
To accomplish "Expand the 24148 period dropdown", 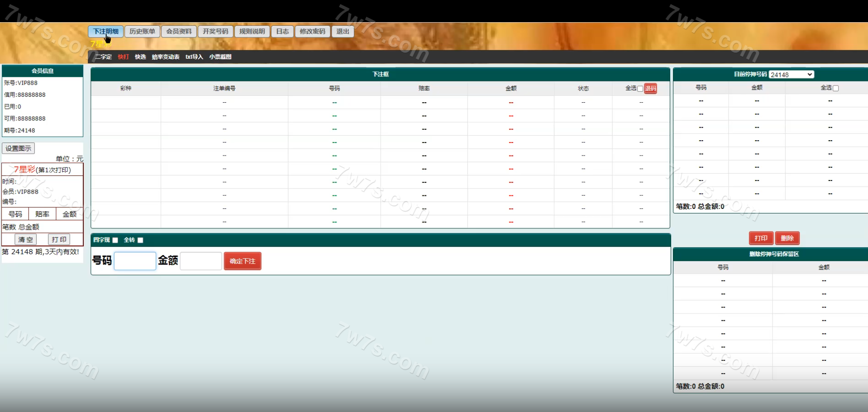I will coord(791,75).
